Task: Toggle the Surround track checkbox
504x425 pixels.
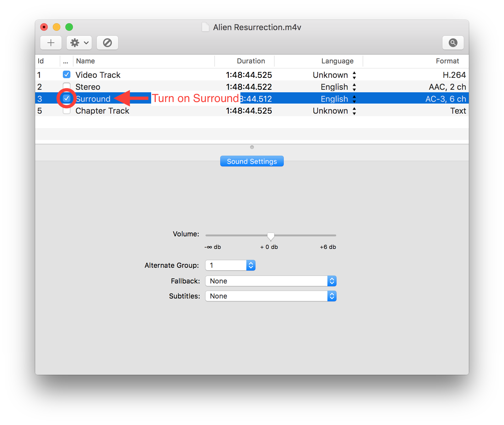Action: [67, 98]
